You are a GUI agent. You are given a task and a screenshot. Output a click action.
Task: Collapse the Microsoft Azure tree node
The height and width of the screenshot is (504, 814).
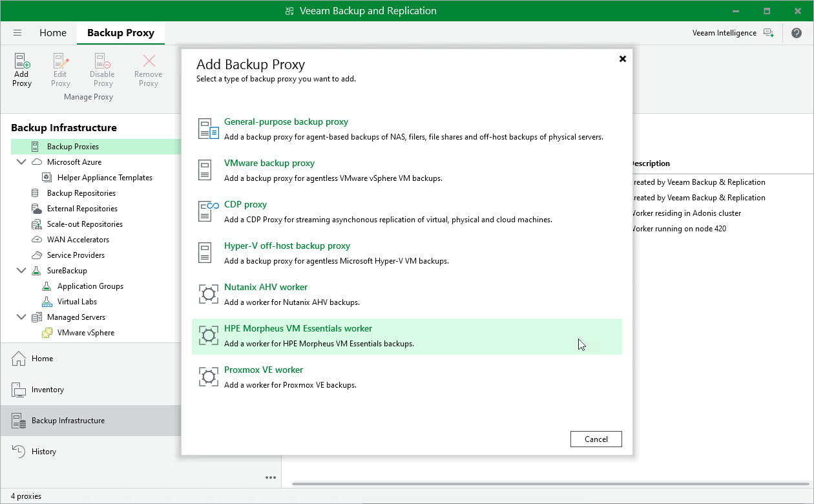tap(21, 162)
